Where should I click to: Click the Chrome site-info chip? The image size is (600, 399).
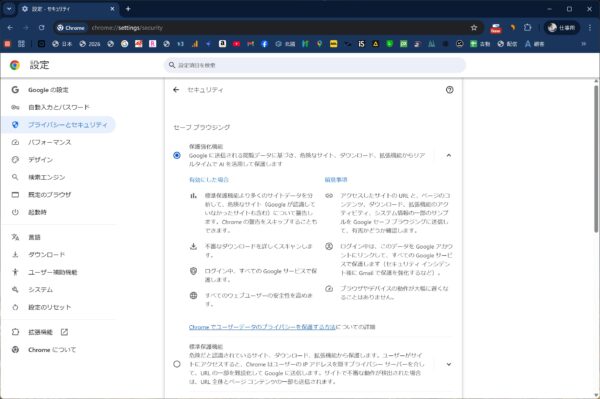tap(71, 28)
